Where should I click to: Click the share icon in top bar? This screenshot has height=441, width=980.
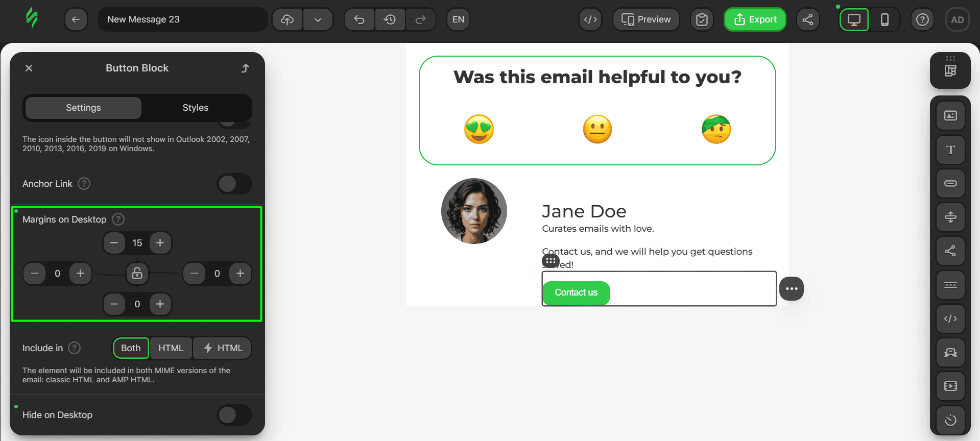click(807, 19)
